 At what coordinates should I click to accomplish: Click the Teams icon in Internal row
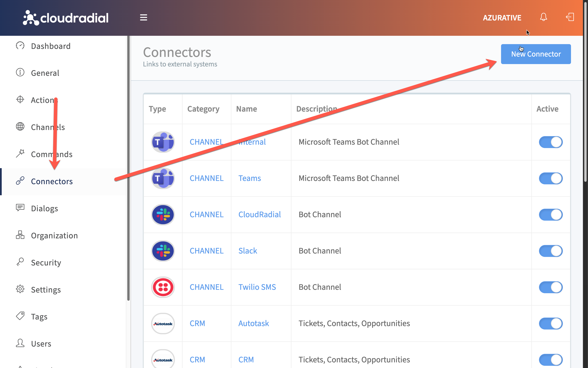pyautogui.click(x=163, y=142)
